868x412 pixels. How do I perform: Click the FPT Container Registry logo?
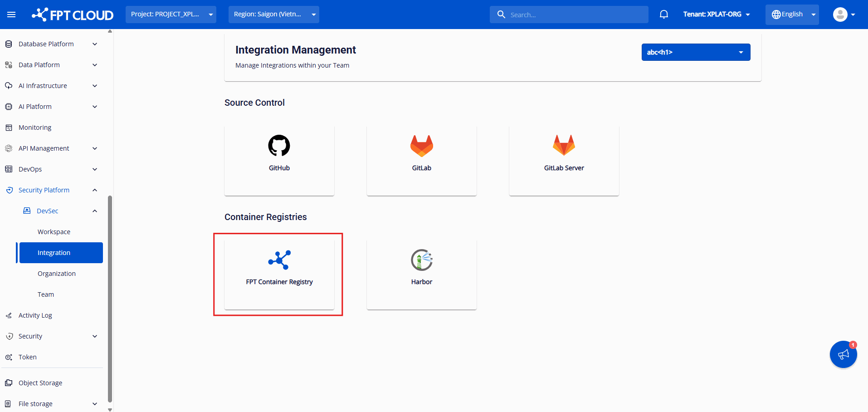(x=279, y=260)
